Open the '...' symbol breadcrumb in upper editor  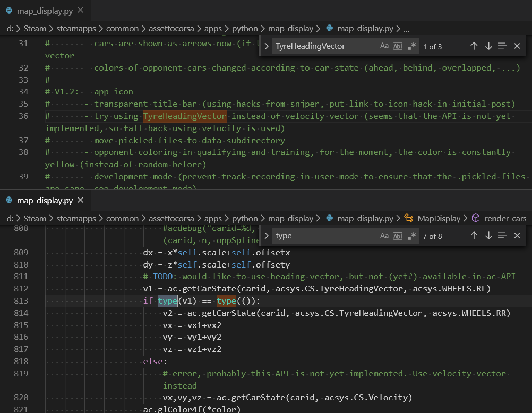407,29
